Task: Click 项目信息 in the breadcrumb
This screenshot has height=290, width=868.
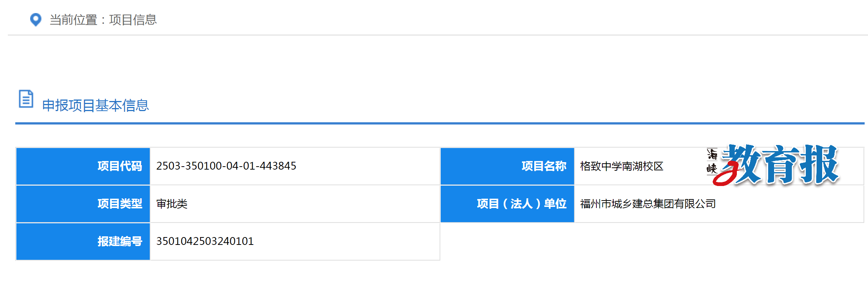Action: click(133, 20)
